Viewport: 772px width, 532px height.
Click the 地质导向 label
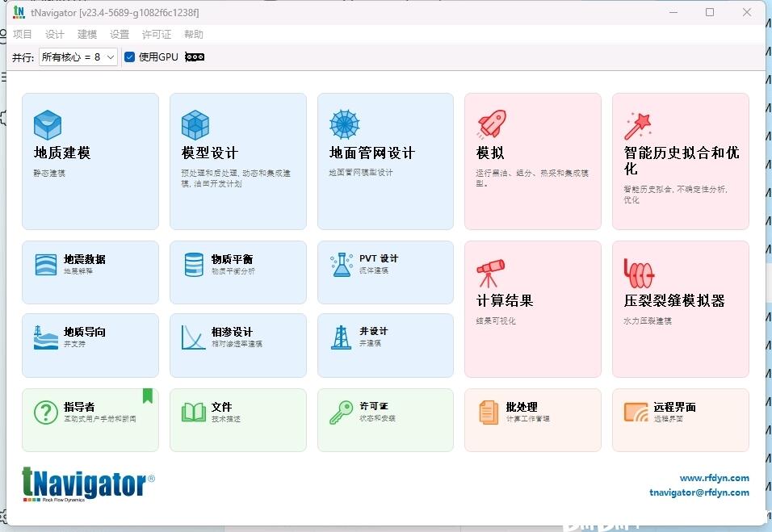tap(85, 332)
